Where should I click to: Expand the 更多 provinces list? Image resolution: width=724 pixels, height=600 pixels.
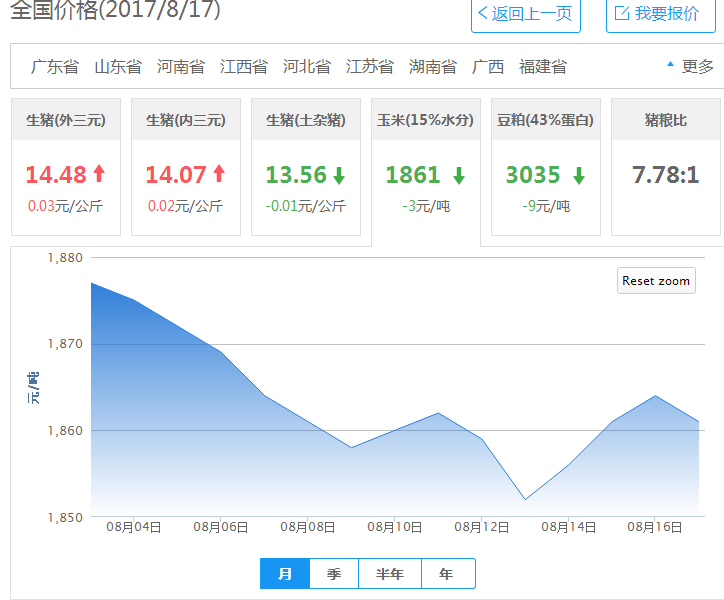(x=691, y=67)
